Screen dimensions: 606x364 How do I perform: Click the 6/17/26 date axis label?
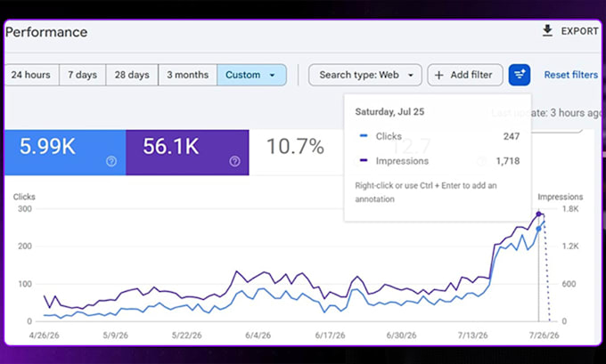point(330,335)
